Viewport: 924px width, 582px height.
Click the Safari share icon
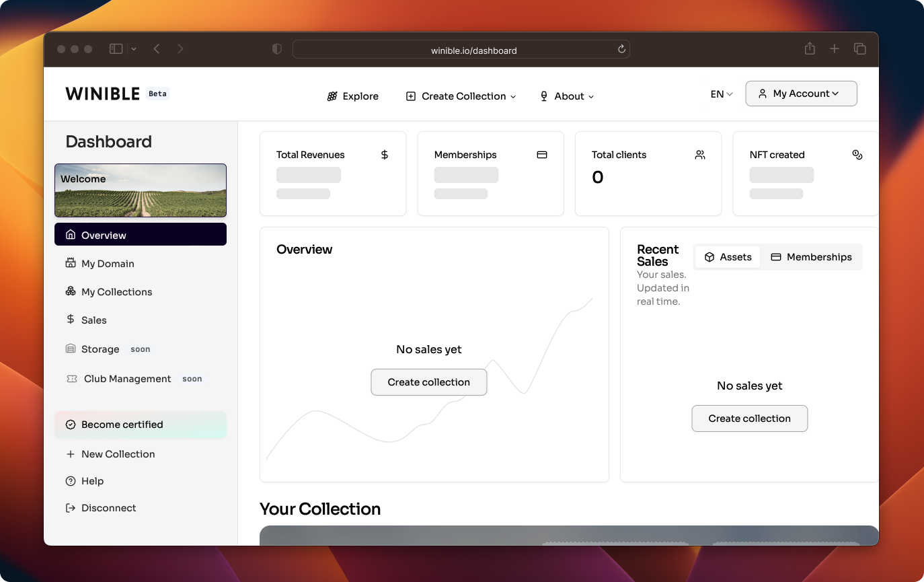pos(810,48)
